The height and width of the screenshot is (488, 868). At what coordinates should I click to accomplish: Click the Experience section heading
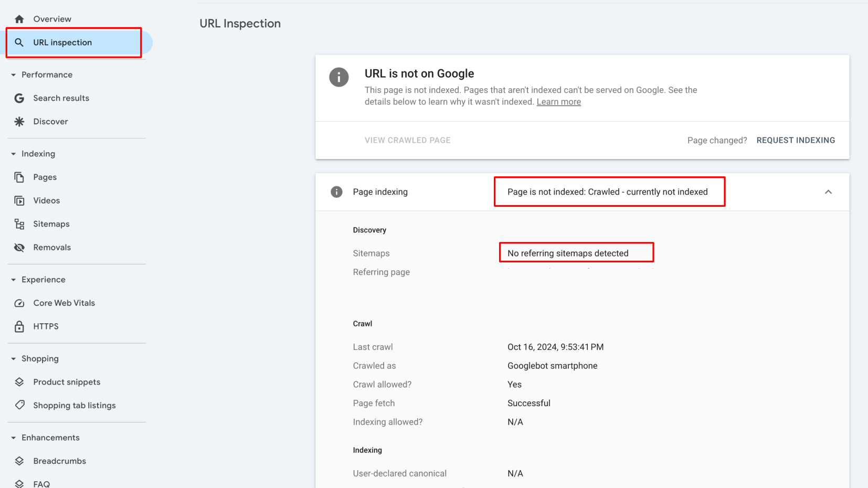tap(44, 280)
